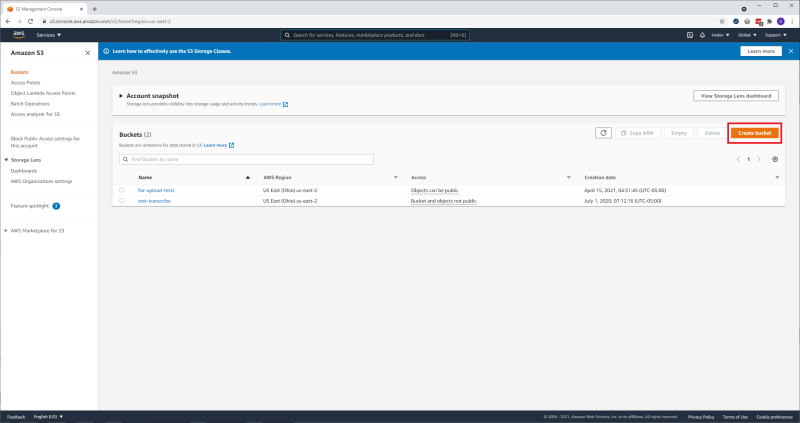The width and height of the screenshot is (800, 423).
Task: Open AWS Organizations settings
Action: [x=41, y=181]
